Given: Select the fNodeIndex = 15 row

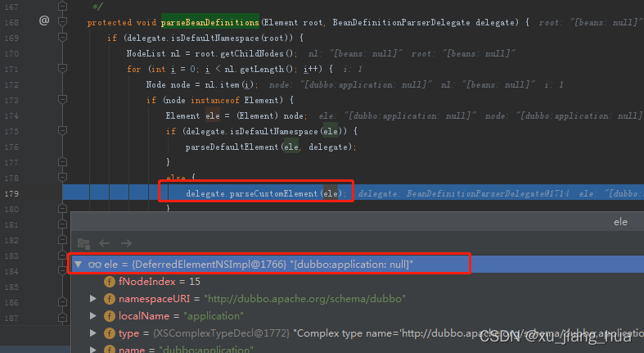Looking at the screenshot, I should [357, 282].
